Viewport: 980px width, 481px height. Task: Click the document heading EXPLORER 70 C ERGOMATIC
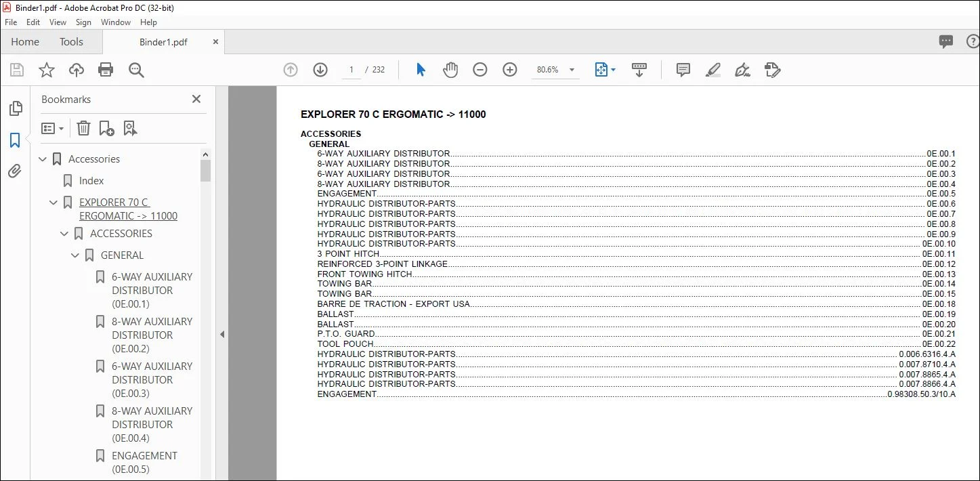pyautogui.click(x=393, y=114)
